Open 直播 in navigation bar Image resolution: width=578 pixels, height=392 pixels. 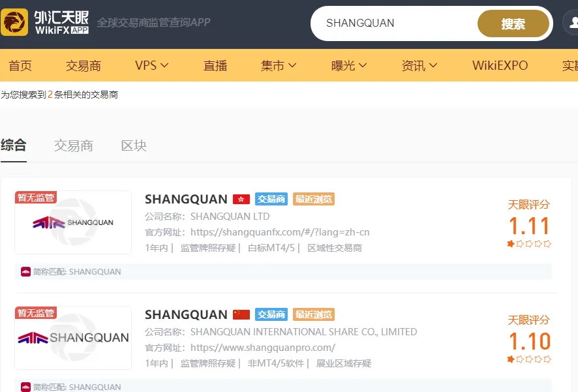tap(215, 66)
